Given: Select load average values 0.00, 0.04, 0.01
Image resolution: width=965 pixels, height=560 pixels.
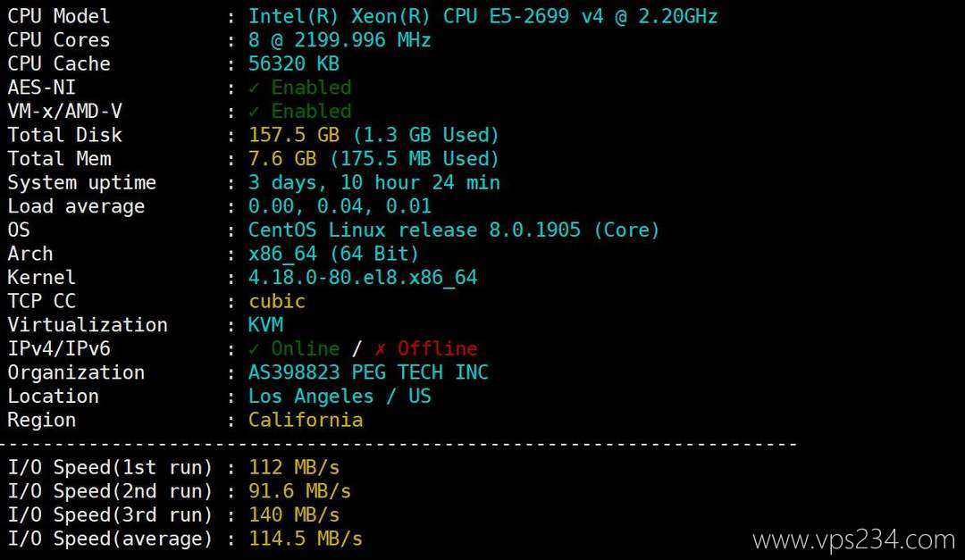Looking at the screenshot, I should tap(340, 206).
